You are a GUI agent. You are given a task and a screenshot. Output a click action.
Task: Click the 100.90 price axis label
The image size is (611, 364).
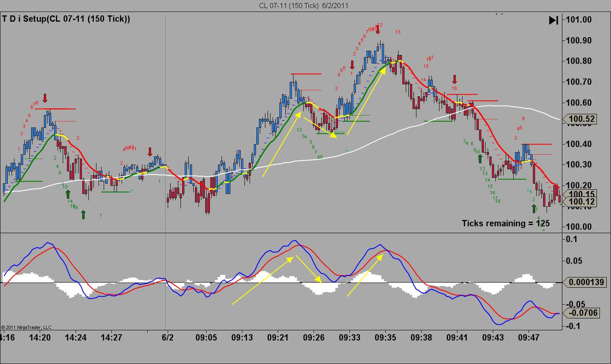click(579, 40)
